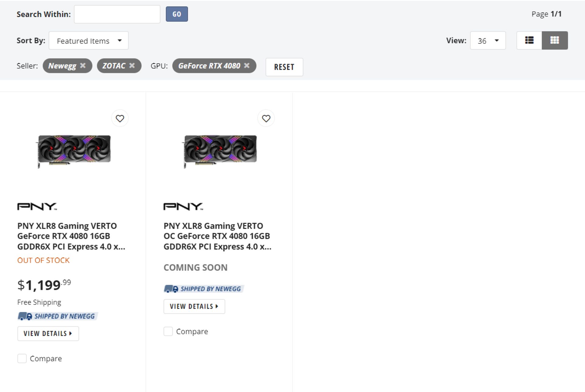Remove the GeForce RTX 4080 filter
The height and width of the screenshot is (392, 585).
247,65
